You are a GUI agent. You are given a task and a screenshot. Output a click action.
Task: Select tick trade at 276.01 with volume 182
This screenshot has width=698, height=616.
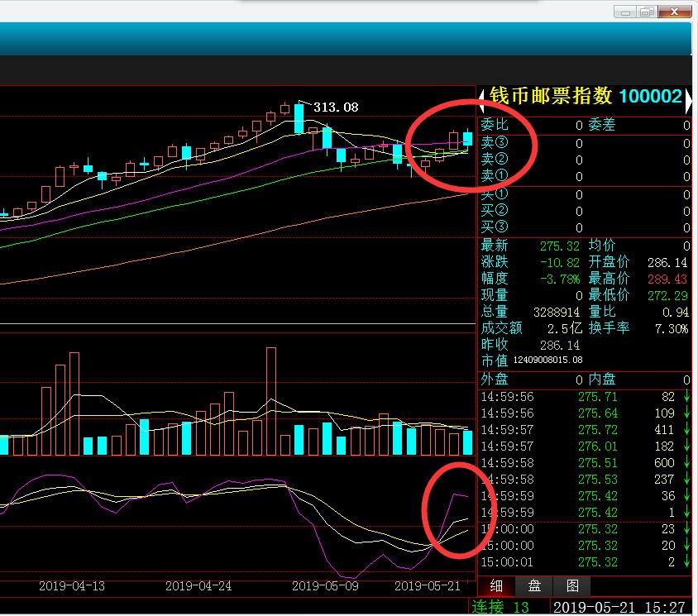pos(585,446)
